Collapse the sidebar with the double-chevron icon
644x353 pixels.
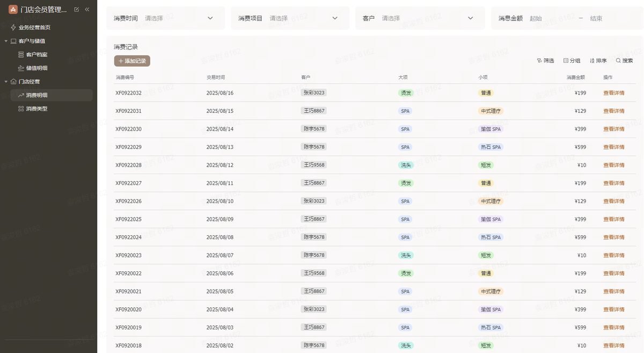pos(87,10)
